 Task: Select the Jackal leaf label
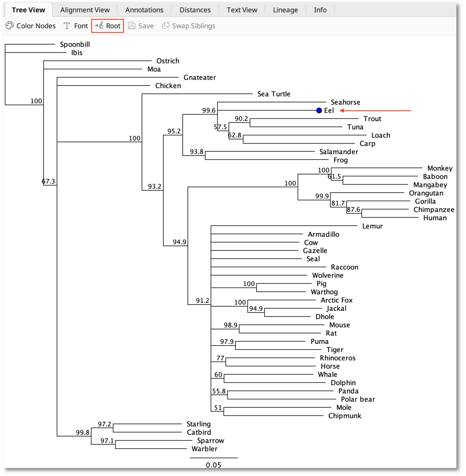[x=337, y=309]
